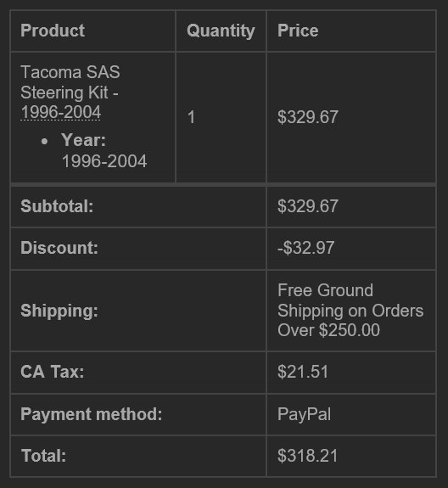
Task: Click the tax amount $21.51
Action: (303, 372)
